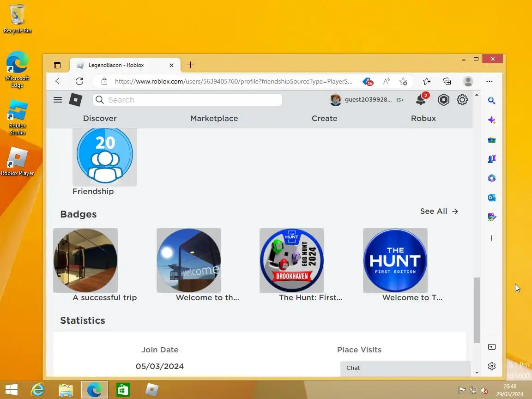Open Edge sidebar settings gear
Screen dimensions: 532x399
click(492, 366)
